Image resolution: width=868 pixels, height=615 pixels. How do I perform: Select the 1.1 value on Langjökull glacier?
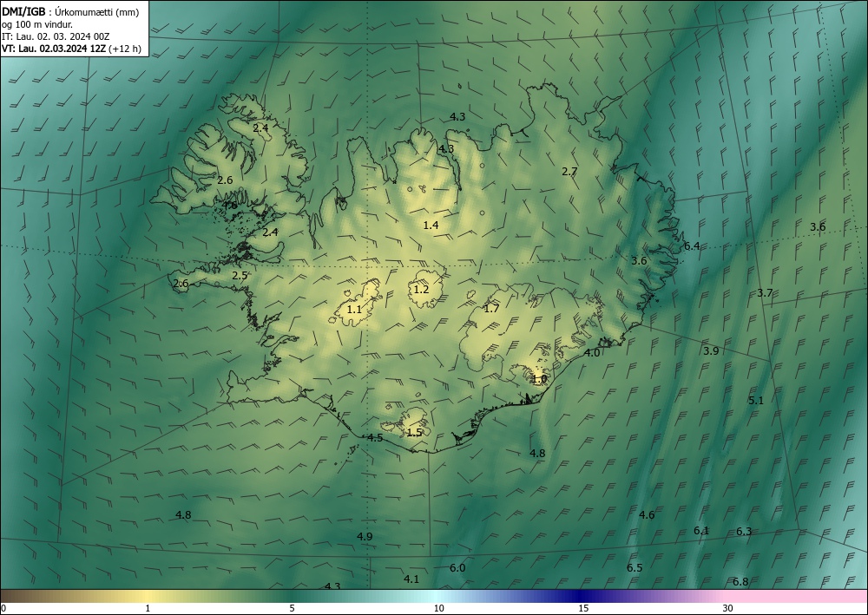pyautogui.click(x=354, y=309)
